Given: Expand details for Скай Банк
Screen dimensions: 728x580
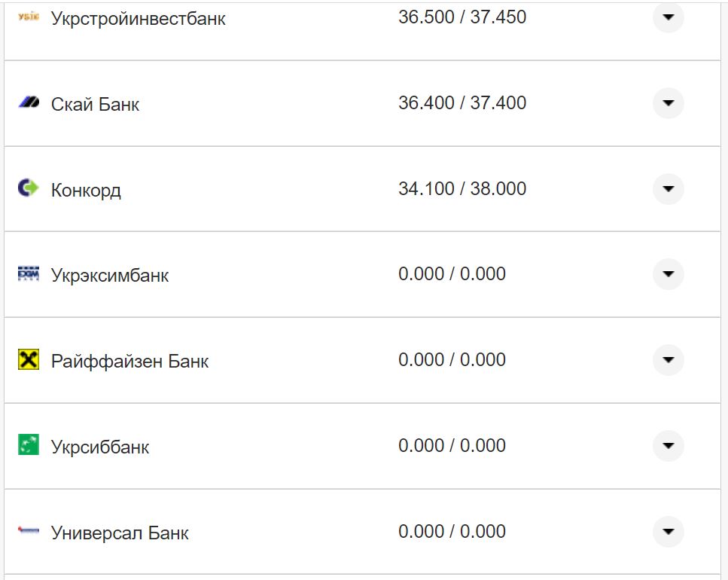Looking at the screenshot, I should point(667,103).
